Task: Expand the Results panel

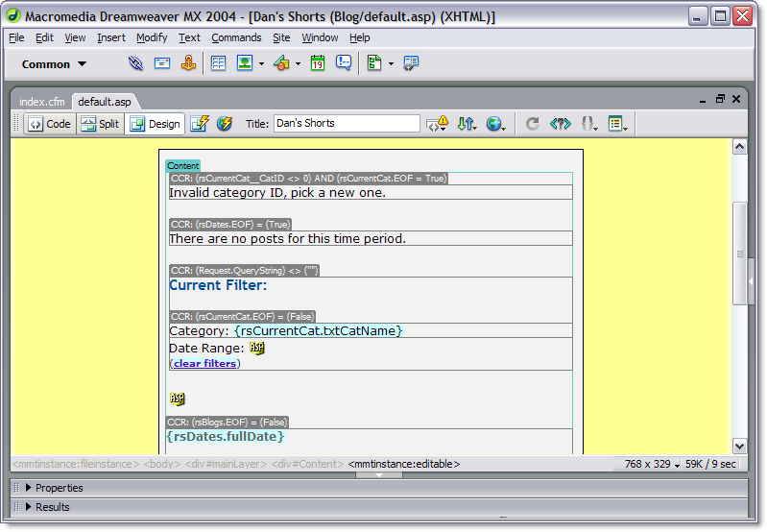Action: click(x=29, y=507)
